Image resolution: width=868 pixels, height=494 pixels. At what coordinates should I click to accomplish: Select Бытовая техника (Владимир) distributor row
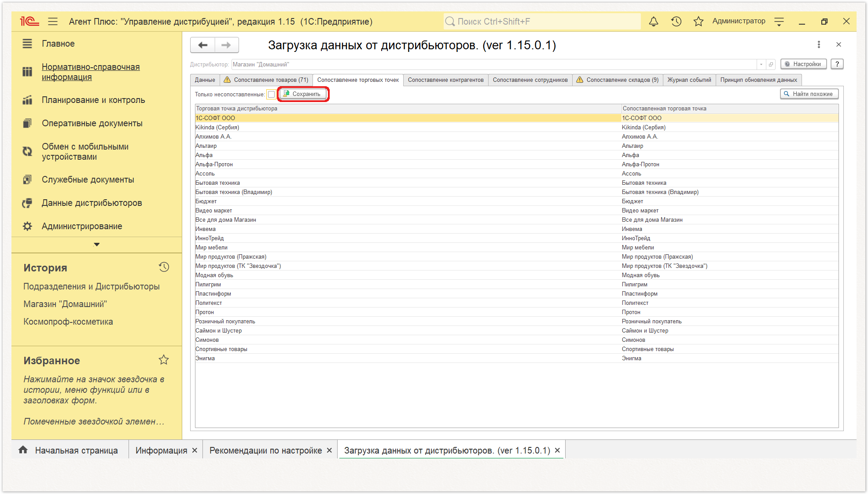coord(408,192)
